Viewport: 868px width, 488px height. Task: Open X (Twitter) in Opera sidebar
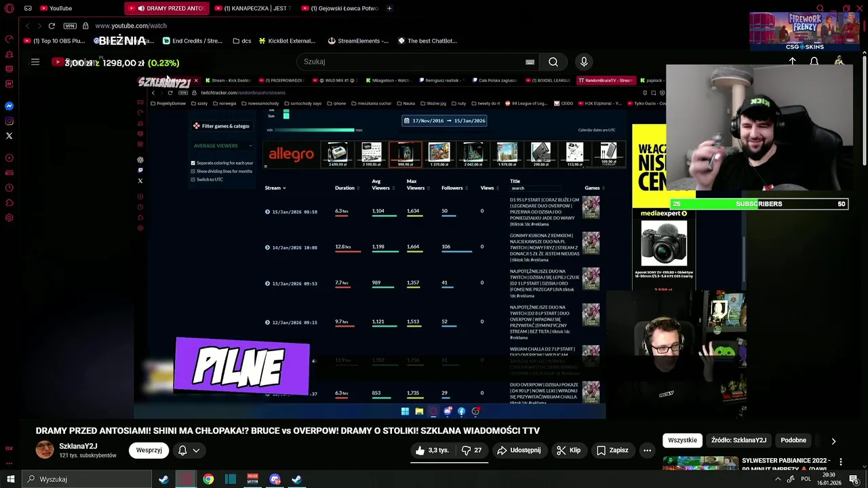click(9, 136)
